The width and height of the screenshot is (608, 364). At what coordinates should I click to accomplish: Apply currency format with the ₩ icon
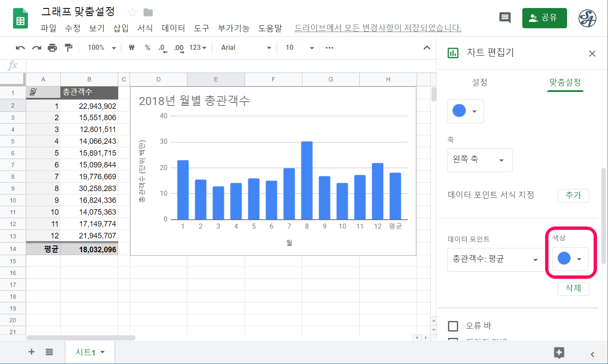tap(131, 48)
